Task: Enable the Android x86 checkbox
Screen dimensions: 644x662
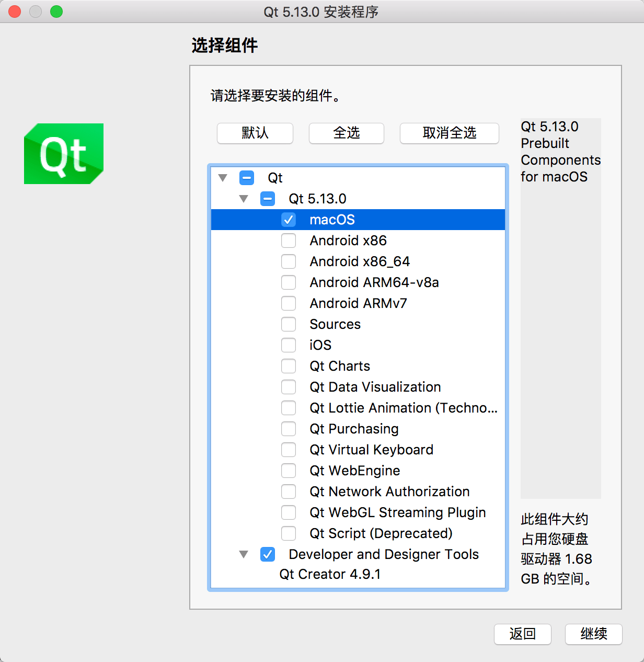Action: (289, 241)
